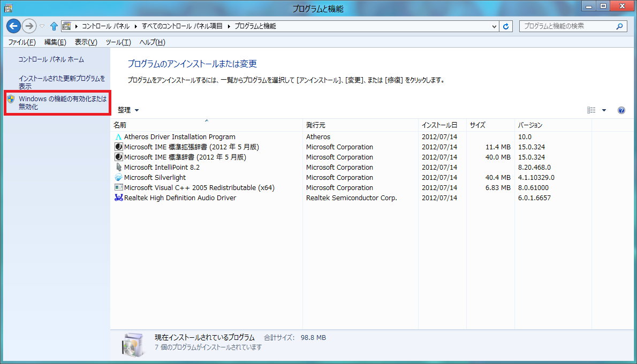Click the shield icon beside Windows features

click(11, 98)
